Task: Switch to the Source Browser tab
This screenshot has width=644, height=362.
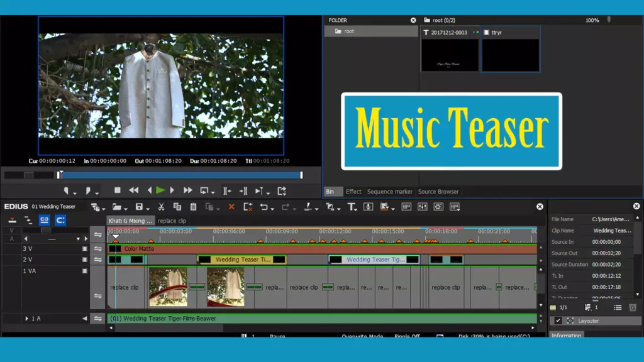Action: [438, 192]
